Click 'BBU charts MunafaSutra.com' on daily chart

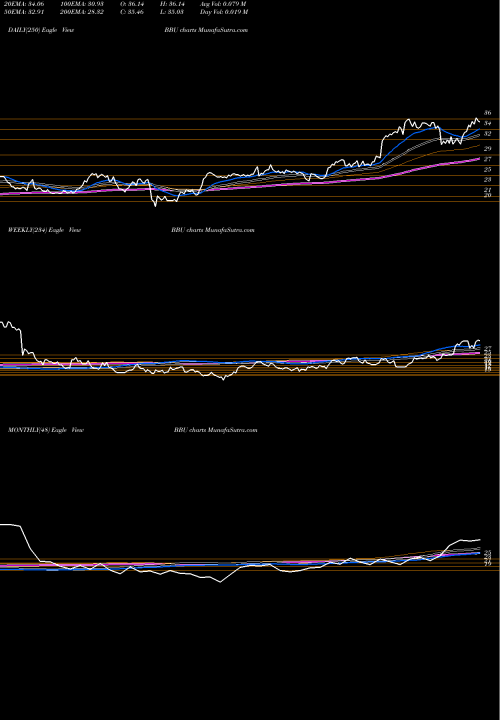(x=206, y=30)
